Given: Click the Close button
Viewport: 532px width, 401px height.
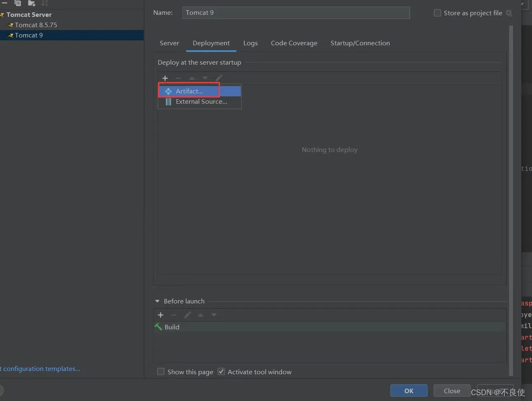Looking at the screenshot, I should [452, 391].
